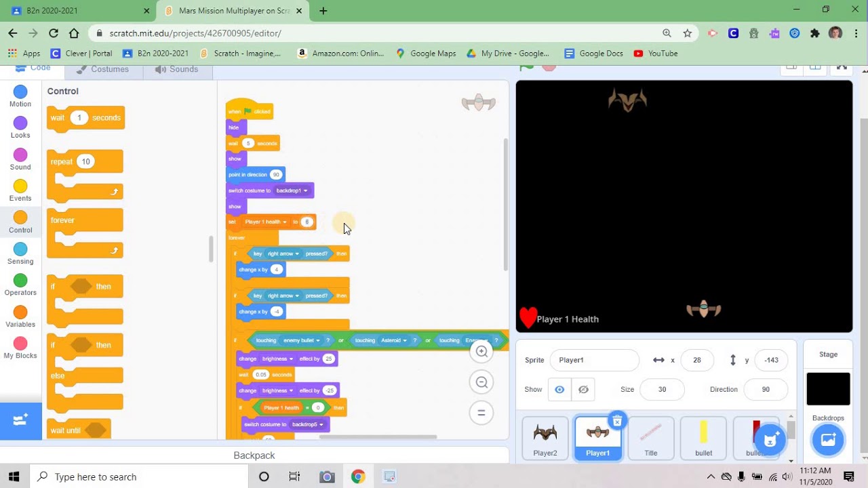Open brightness dropdown in effect by 25 block

click(277, 359)
